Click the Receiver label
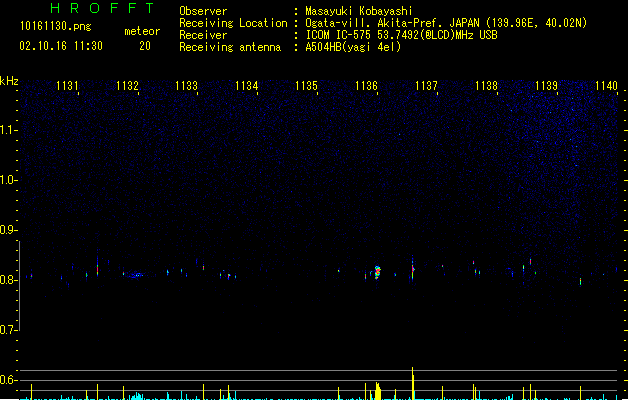This screenshot has height=400, width=629. point(203,35)
